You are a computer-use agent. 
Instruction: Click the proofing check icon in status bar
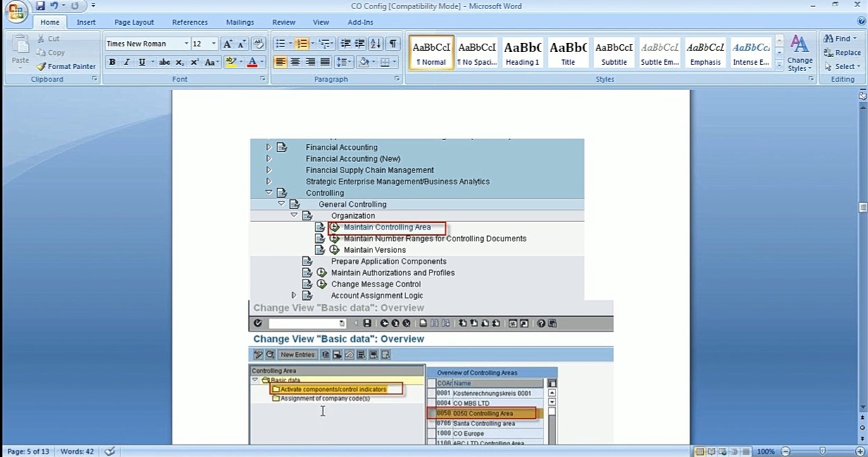coord(109,451)
